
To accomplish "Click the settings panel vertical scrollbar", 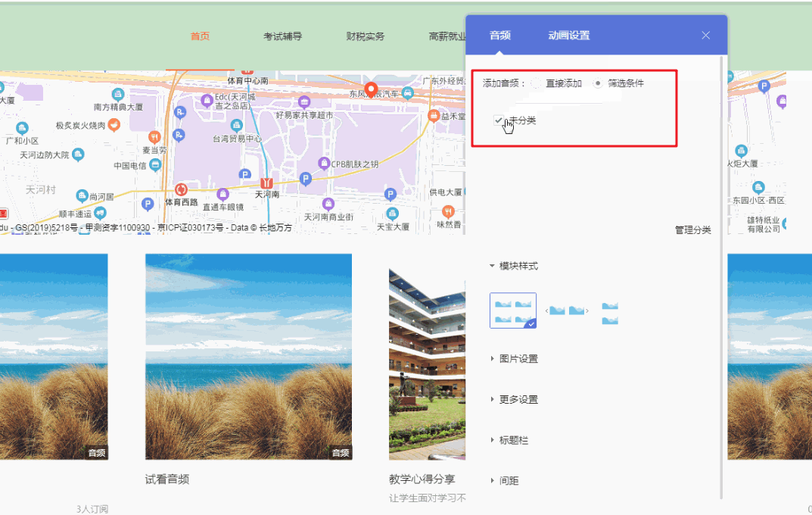I will [721, 277].
